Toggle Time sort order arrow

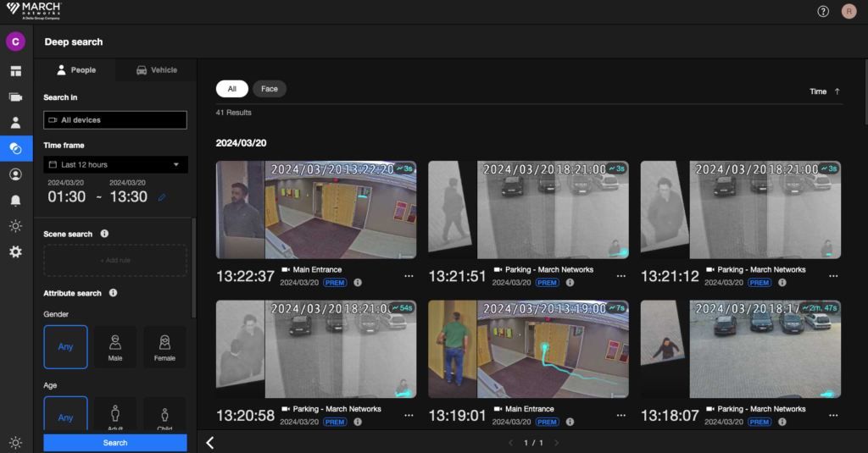[837, 91]
